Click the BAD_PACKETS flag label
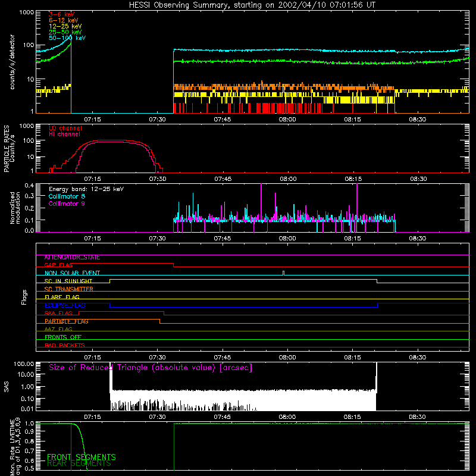 pos(65,345)
